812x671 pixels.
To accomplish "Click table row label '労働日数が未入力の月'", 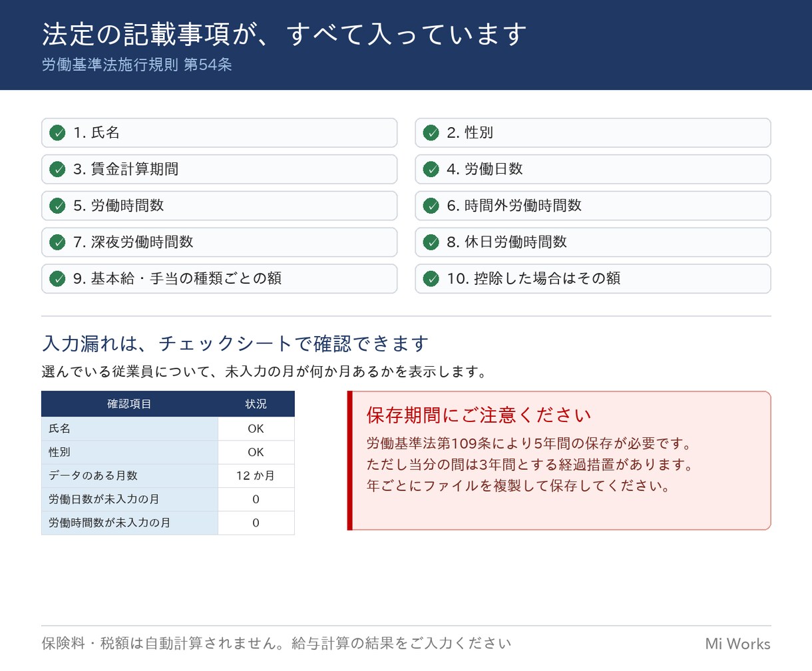I will [x=130, y=499].
